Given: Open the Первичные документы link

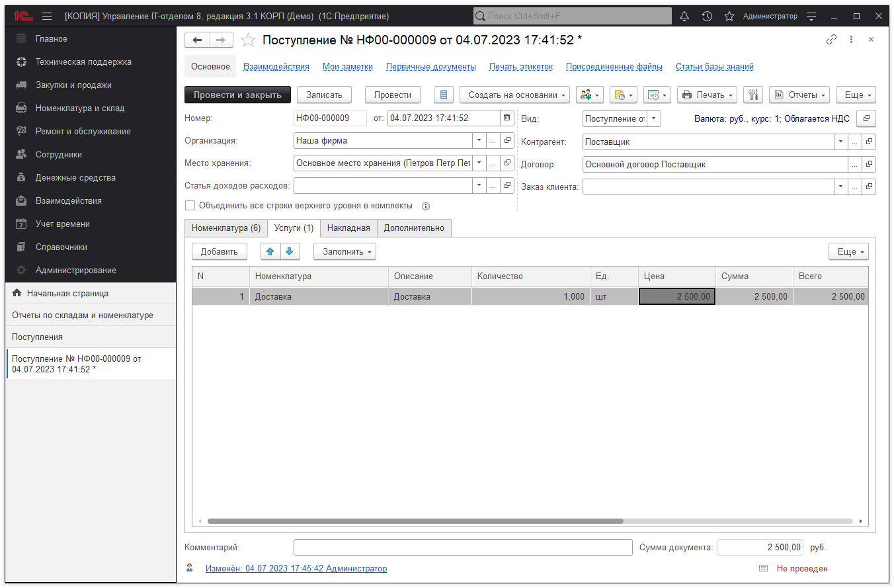Looking at the screenshot, I should (x=430, y=67).
